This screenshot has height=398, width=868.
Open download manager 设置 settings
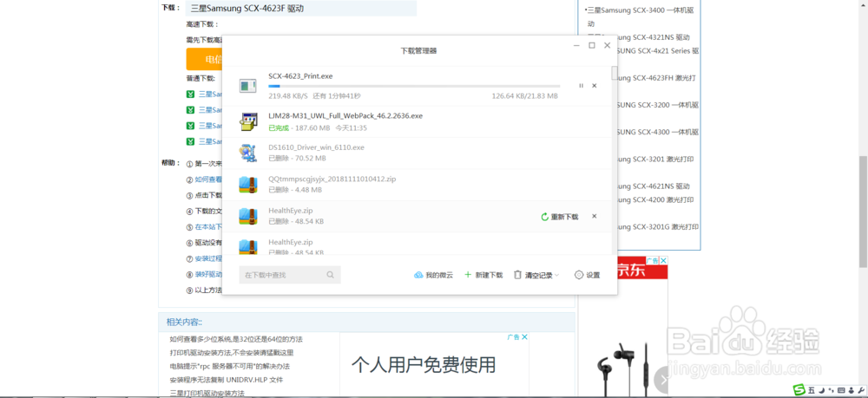tap(588, 275)
